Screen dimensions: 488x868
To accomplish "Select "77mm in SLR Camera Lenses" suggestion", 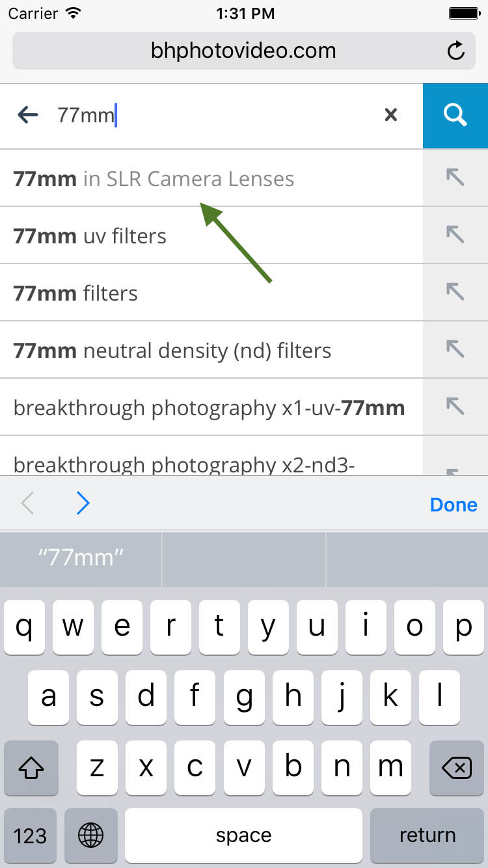I will [154, 178].
